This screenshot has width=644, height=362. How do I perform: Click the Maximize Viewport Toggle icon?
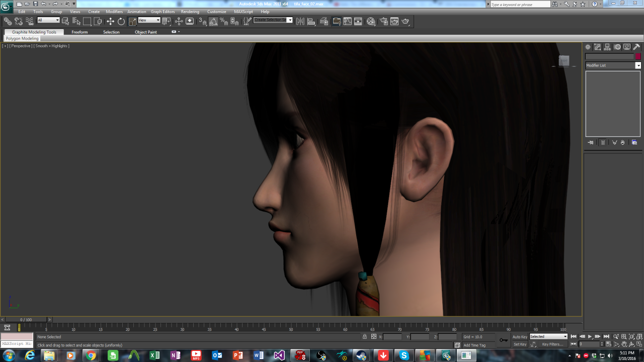pyautogui.click(x=639, y=344)
